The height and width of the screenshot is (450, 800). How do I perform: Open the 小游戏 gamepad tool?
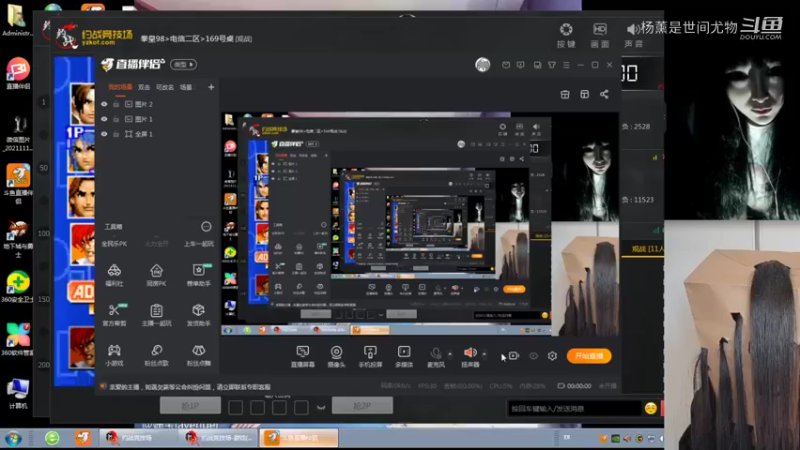point(114,355)
